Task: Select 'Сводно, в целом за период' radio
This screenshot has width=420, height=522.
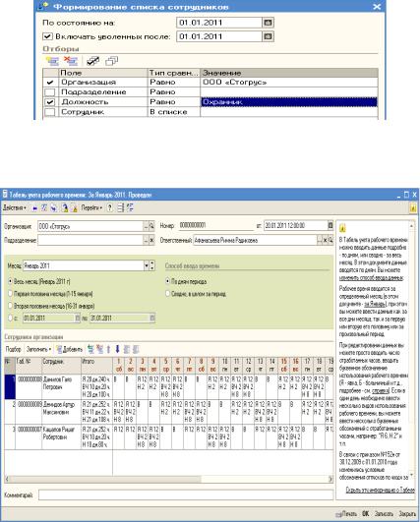Action: click(x=168, y=294)
